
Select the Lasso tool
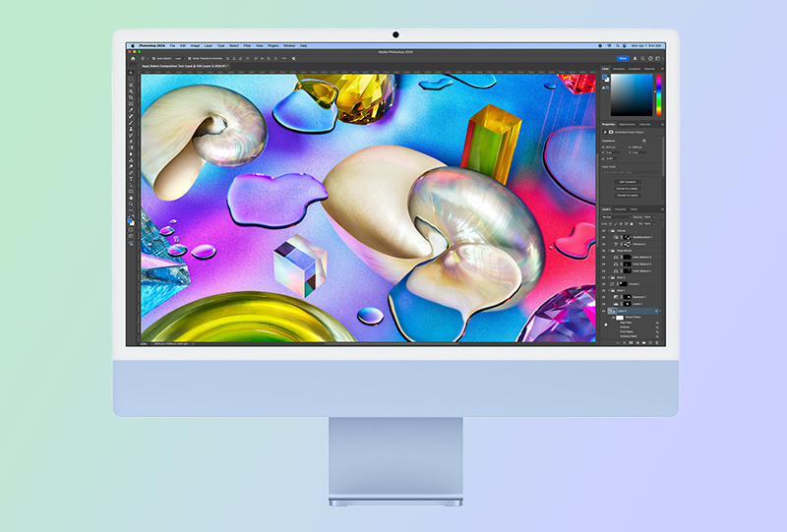pyautogui.click(x=131, y=85)
